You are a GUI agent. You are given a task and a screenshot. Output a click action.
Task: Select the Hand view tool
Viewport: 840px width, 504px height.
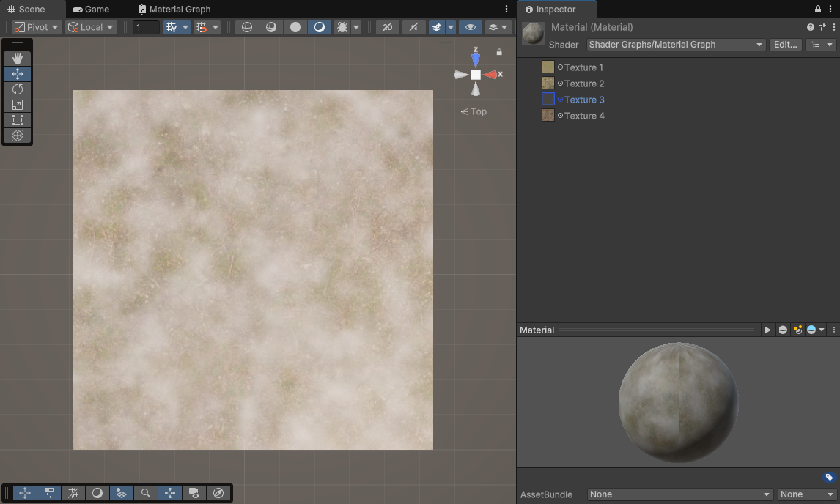tap(18, 58)
